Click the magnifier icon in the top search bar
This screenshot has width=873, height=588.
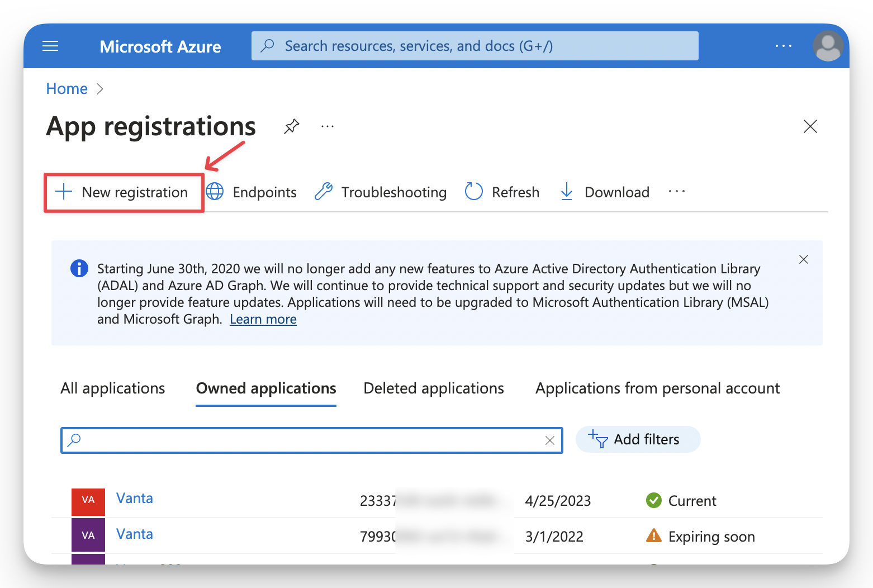click(268, 45)
